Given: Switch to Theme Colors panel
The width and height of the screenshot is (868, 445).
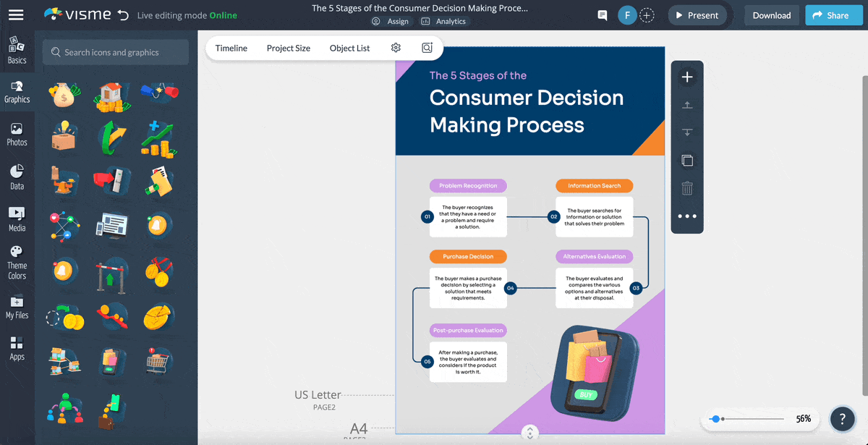Looking at the screenshot, I should pos(17,262).
